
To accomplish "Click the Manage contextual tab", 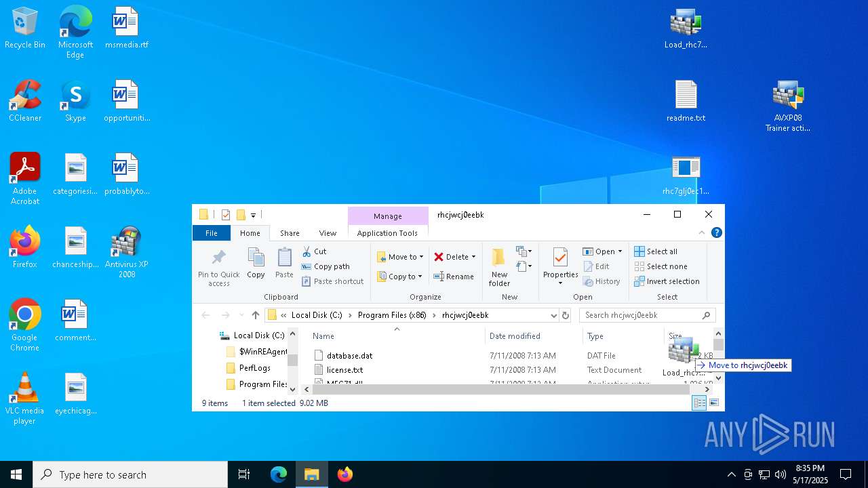I will point(388,216).
